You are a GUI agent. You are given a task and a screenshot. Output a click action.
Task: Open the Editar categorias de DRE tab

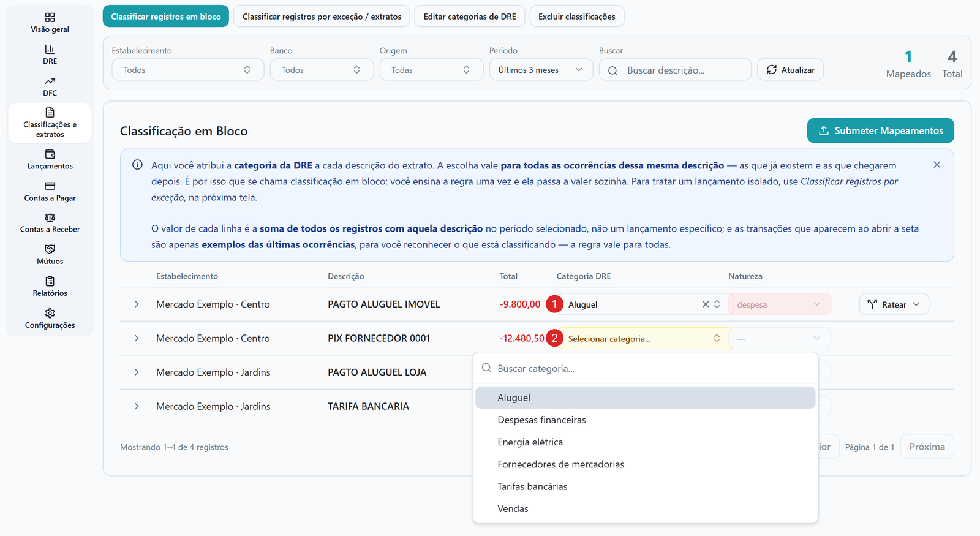click(x=470, y=17)
